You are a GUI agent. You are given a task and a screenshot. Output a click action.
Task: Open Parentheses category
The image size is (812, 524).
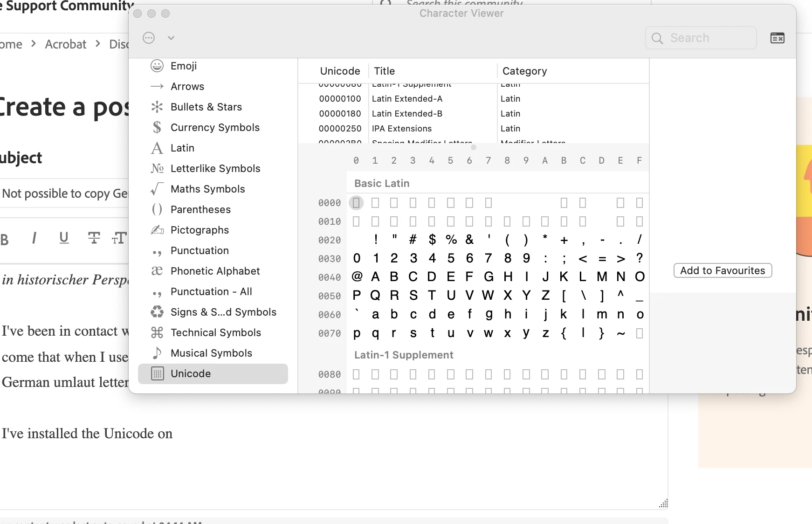pyautogui.click(x=213, y=209)
